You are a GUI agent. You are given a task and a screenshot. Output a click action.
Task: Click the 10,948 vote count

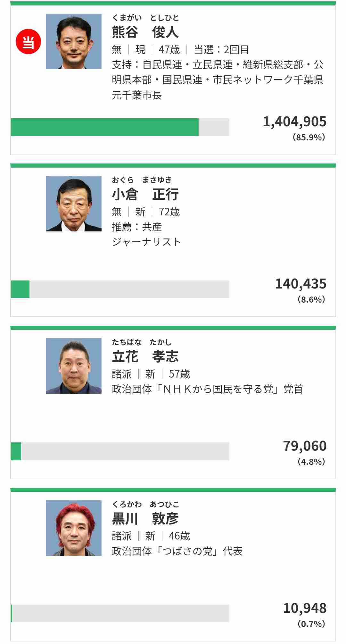pyautogui.click(x=305, y=608)
